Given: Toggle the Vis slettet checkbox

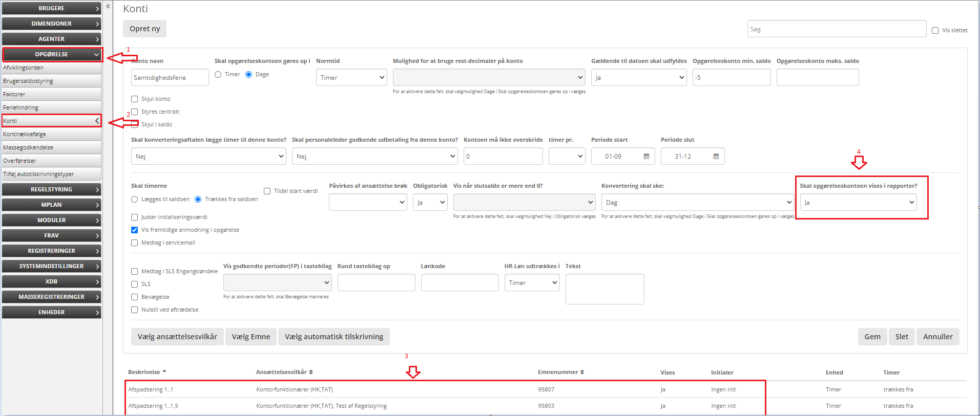Looking at the screenshot, I should pyautogui.click(x=935, y=31).
